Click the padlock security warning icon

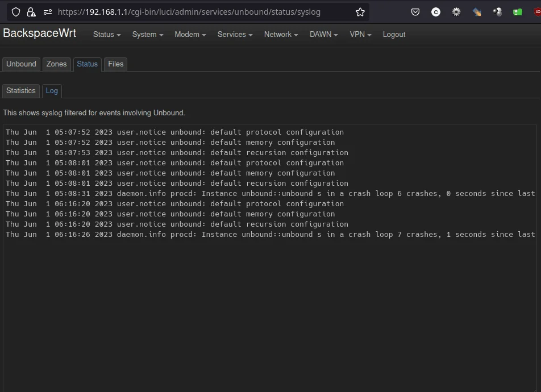point(31,12)
